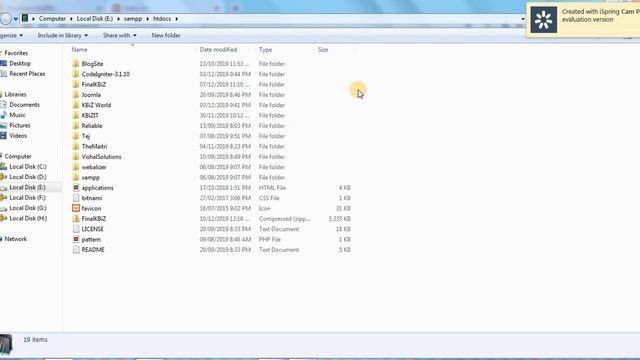Screen dimensions: 640x360
Task: Click the KBiZ World folder icon
Action: [x=76, y=105]
